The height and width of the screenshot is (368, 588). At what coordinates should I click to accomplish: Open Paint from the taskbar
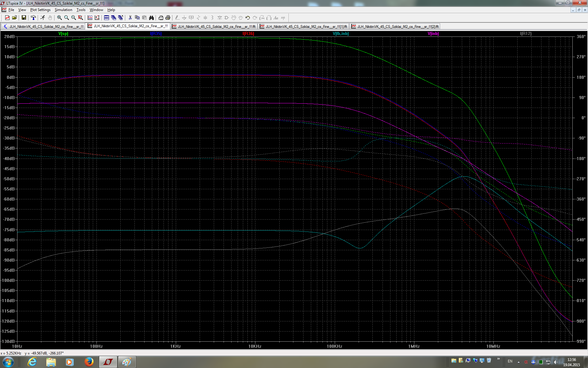(x=127, y=362)
